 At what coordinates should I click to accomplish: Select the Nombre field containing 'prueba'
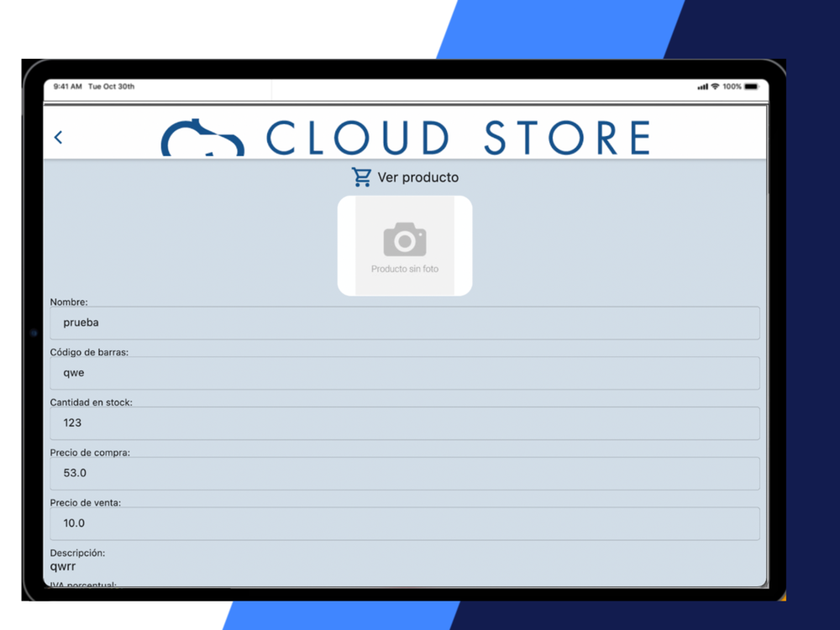tap(405, 323)
